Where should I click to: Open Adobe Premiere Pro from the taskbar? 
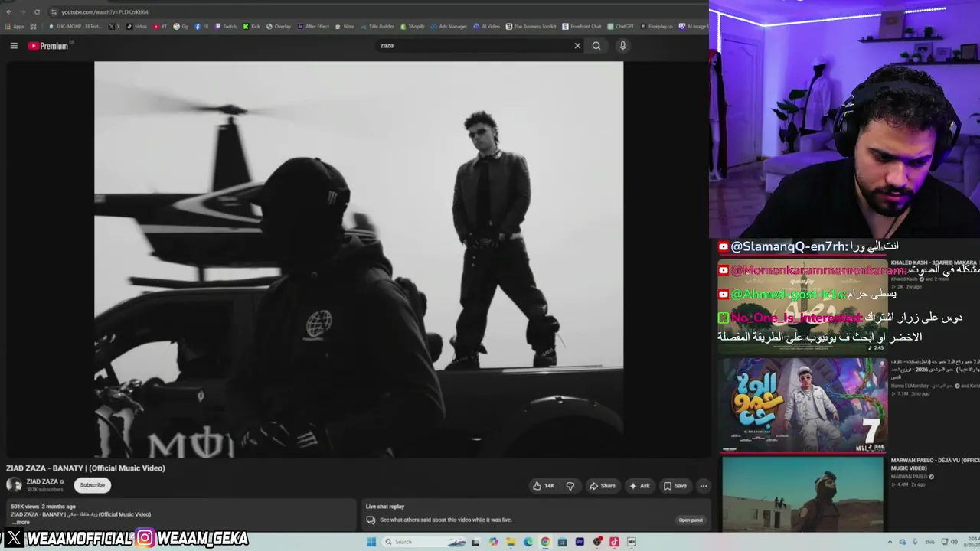(x=580, y=542)
